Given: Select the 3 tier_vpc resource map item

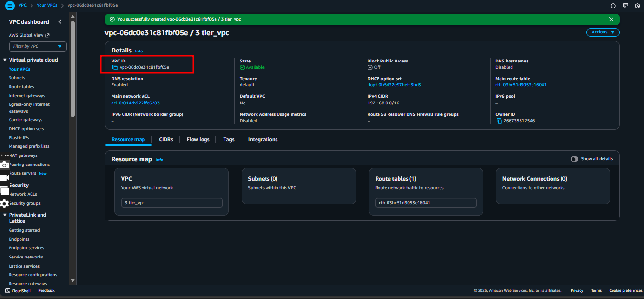Looking at the screenshot, I should pos(172,203).
